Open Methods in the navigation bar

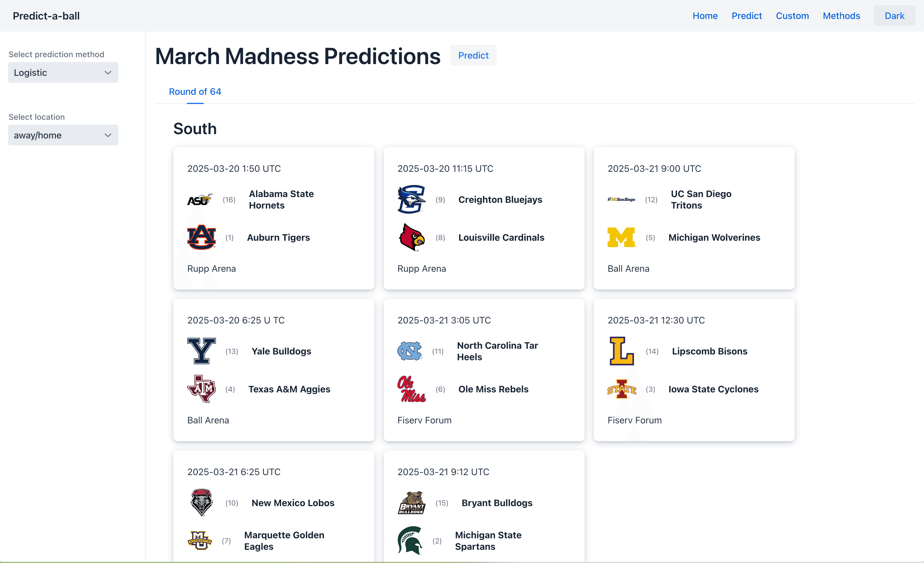[x=841, y=16]
